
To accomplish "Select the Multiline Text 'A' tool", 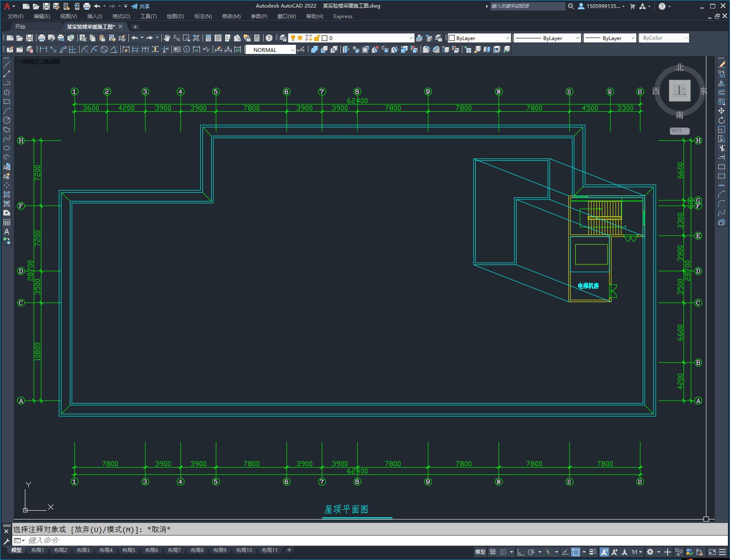I will pos(7,232).
